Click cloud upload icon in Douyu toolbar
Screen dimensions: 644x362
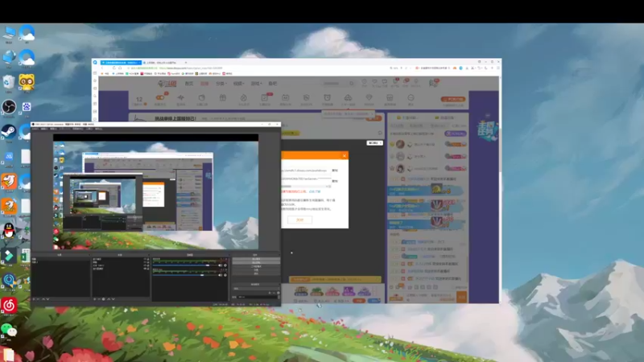click(x=348, y=97)
